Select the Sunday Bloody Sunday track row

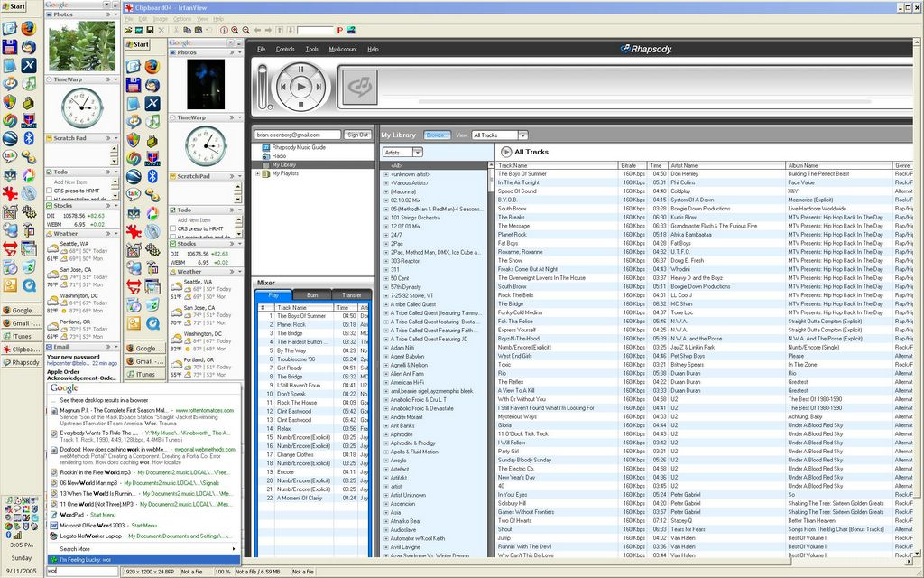pos(704,460)
